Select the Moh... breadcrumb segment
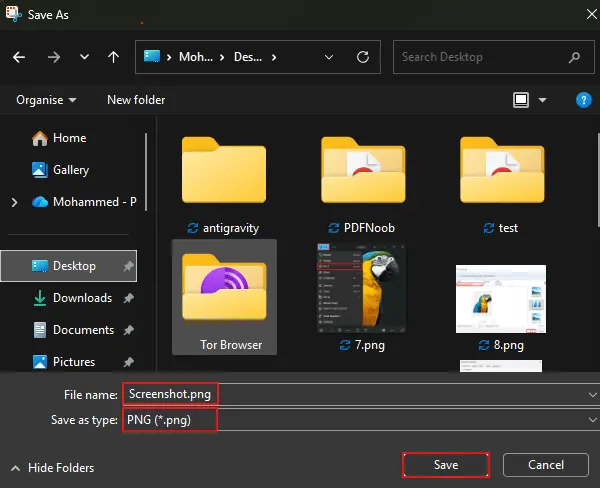The width and height of the screenshot is (600, 488). (x=196, y=57)
